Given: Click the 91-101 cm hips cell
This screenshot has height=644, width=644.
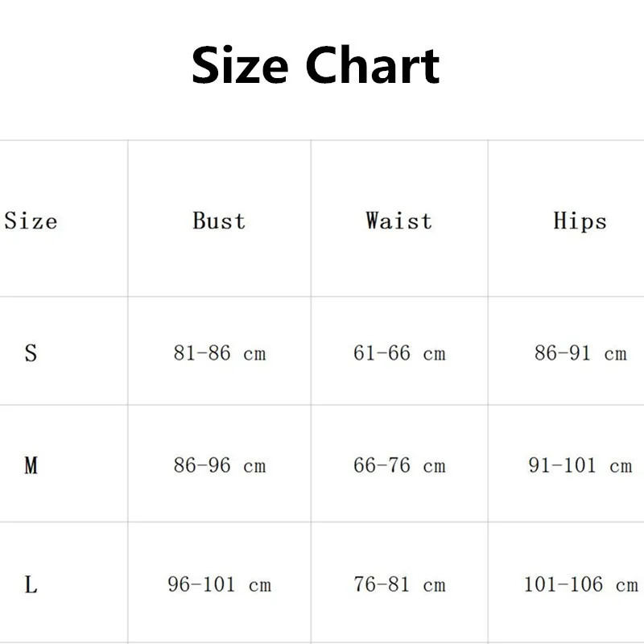Looking at the screenshot, I should click(x=580, y=465).
